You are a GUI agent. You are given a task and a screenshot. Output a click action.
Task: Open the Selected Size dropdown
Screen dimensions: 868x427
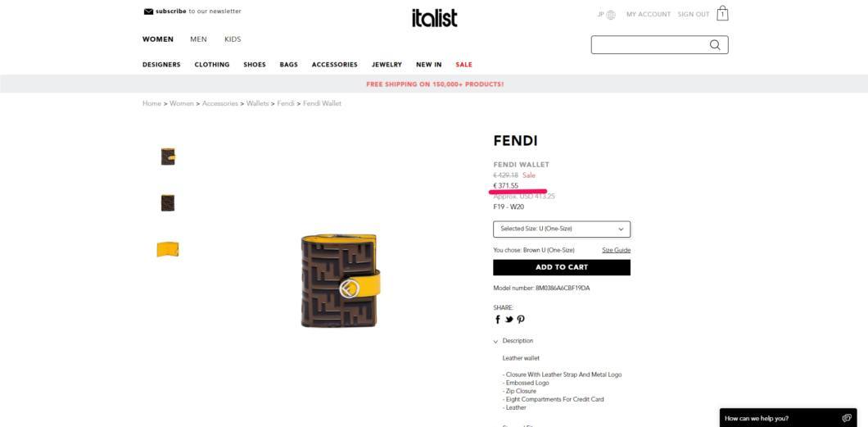561,229
